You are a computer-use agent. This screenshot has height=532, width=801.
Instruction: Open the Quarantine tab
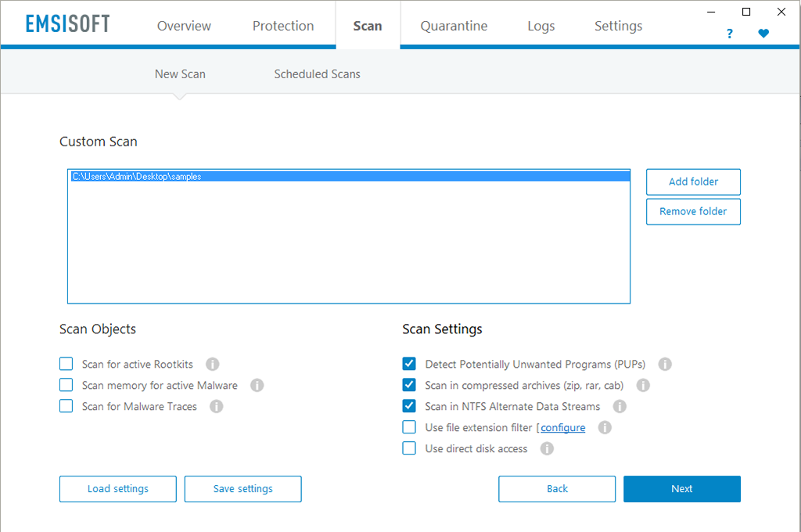[454, 26]
